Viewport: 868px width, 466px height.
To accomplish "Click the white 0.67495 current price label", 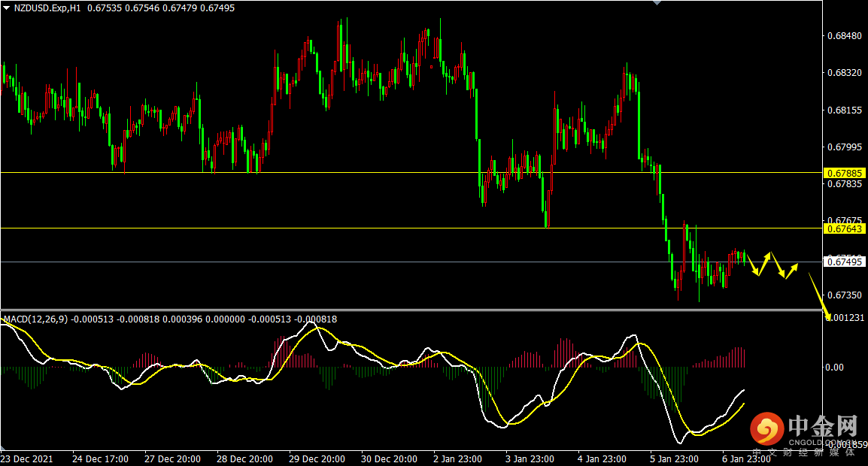I will pos(844,262).
